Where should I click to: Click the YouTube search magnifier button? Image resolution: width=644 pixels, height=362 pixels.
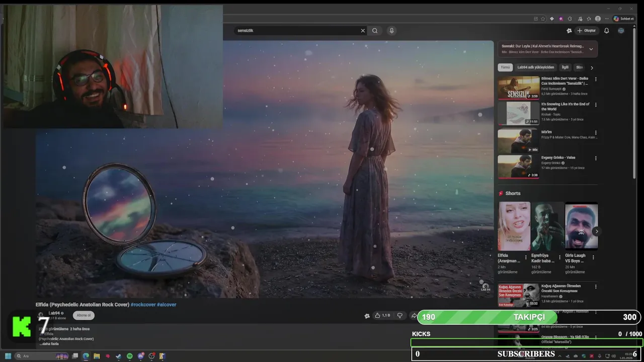tap(375, 31)
